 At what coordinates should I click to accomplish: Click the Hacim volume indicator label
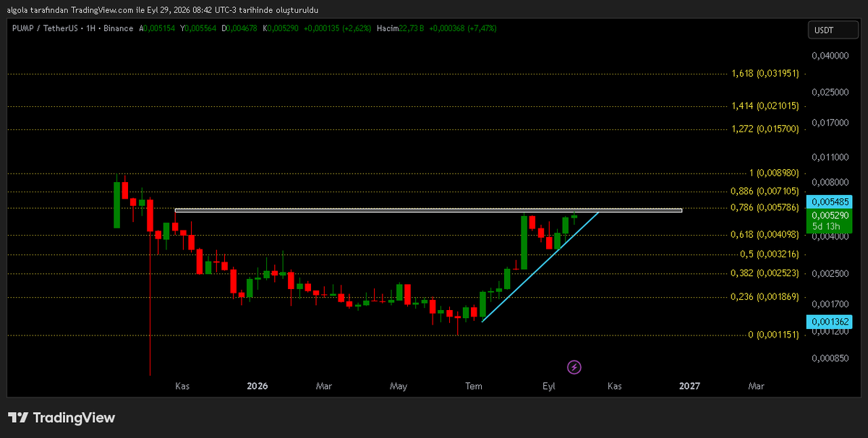388,28
